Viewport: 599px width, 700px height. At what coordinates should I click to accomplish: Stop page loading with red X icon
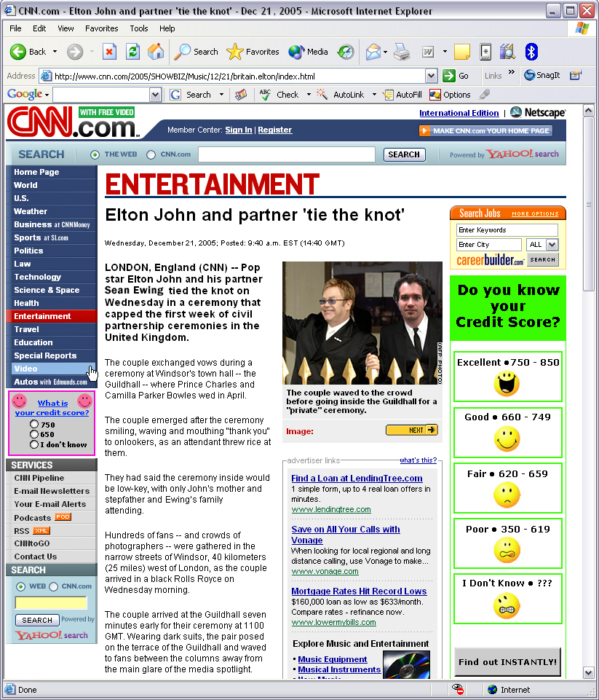coord(109,52)
